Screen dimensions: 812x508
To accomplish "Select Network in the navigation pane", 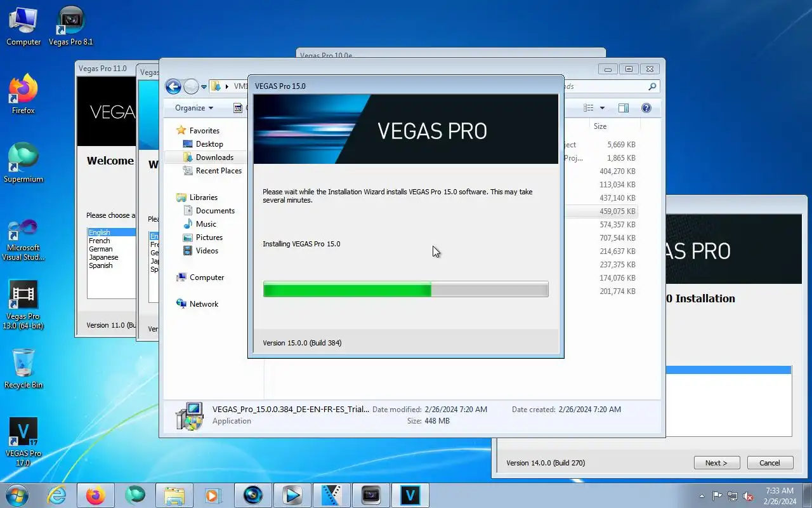I will pos(204,304).
